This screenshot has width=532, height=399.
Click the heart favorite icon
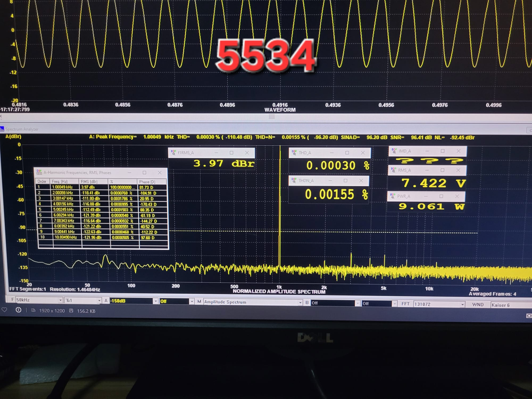4,310
